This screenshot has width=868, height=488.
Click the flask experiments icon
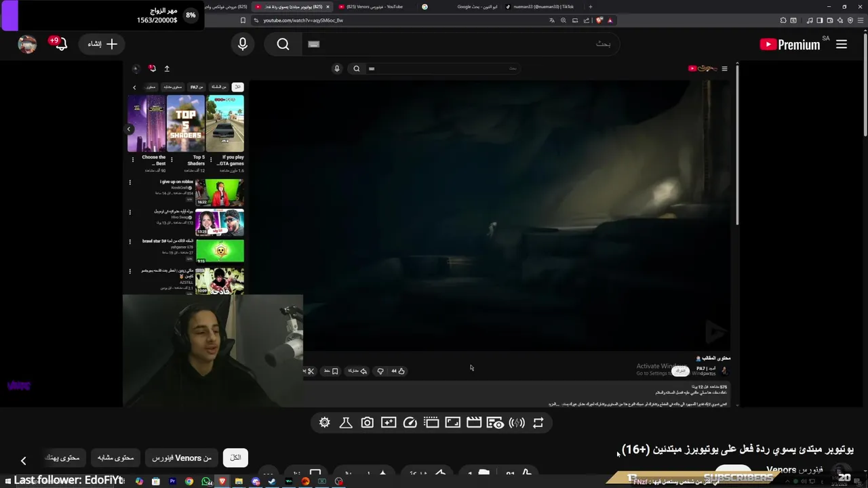(346, 423)
